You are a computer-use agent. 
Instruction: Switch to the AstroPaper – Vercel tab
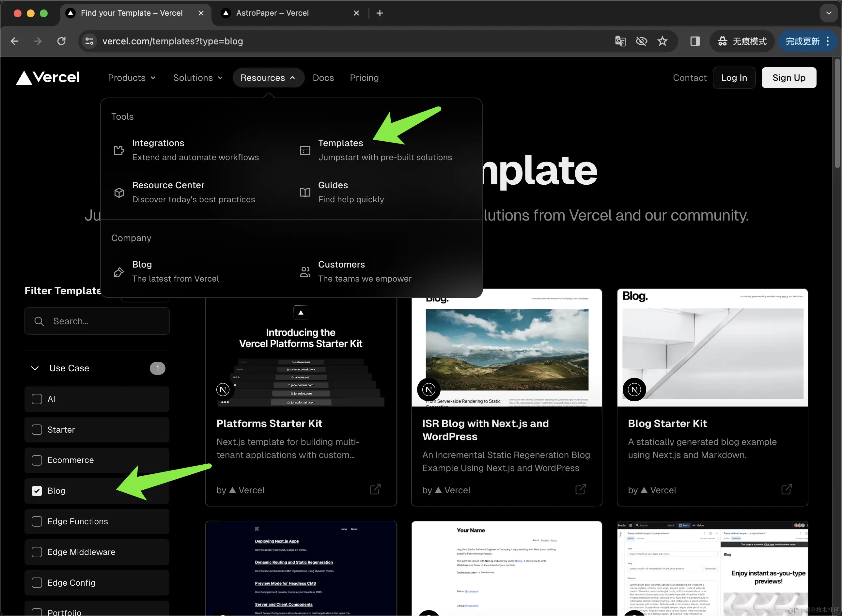tap(272, 13)
